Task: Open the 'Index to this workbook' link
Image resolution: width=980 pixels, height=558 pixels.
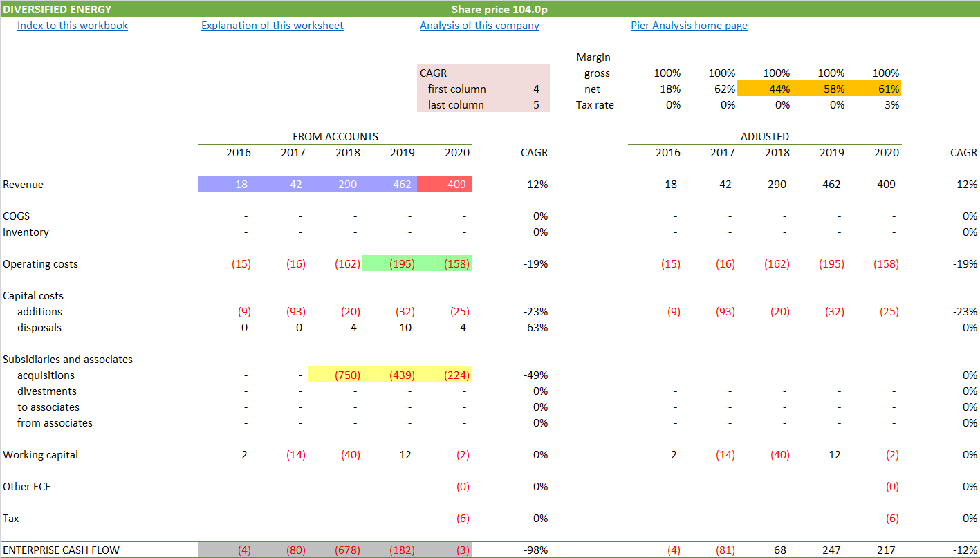Action: click(73, 26)
